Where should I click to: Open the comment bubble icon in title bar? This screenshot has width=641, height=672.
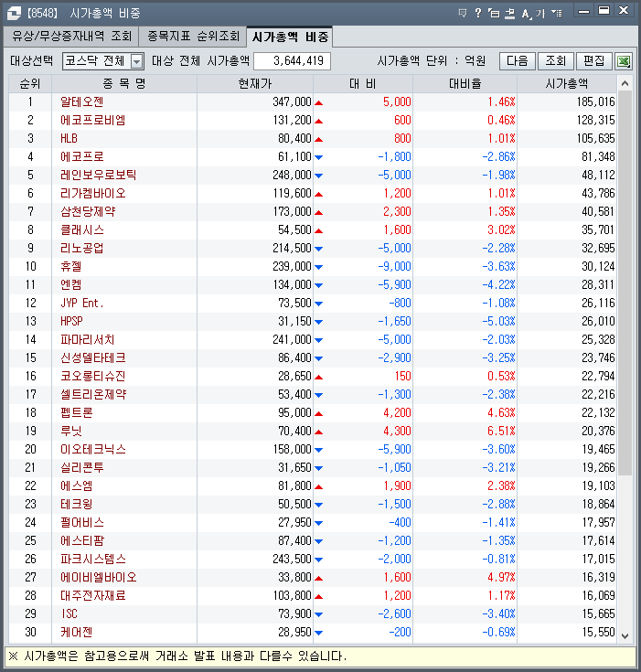pyautogui.click(x=462, y=13)
